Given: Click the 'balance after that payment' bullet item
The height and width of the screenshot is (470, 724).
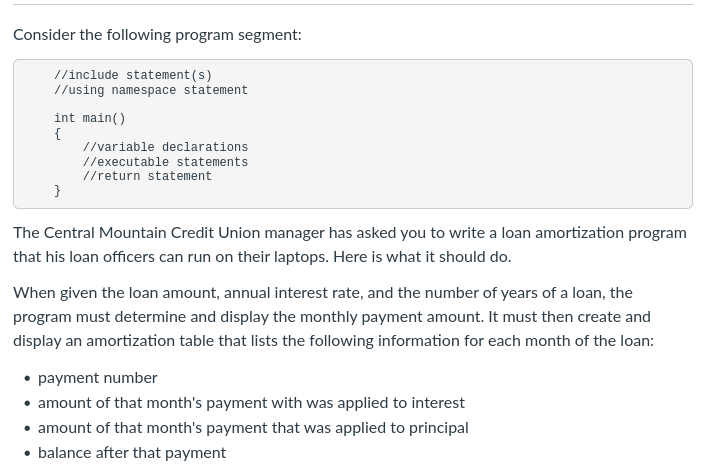Looking at the screenshot, I should (132, 453).
